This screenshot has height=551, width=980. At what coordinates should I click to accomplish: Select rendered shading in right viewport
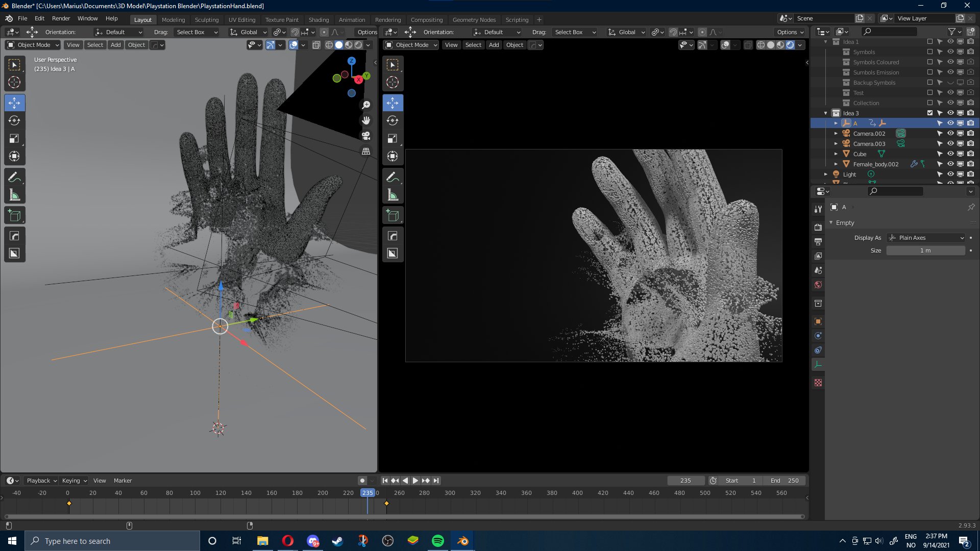pos(790,45)
